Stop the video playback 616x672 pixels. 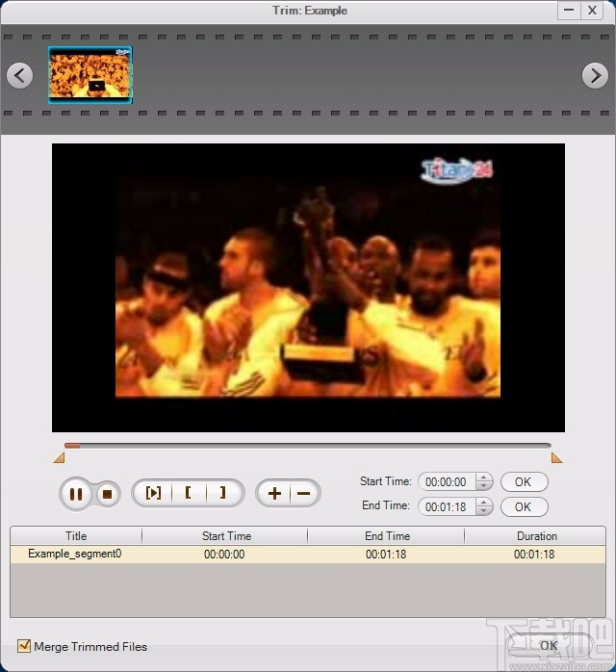[108, 495]
